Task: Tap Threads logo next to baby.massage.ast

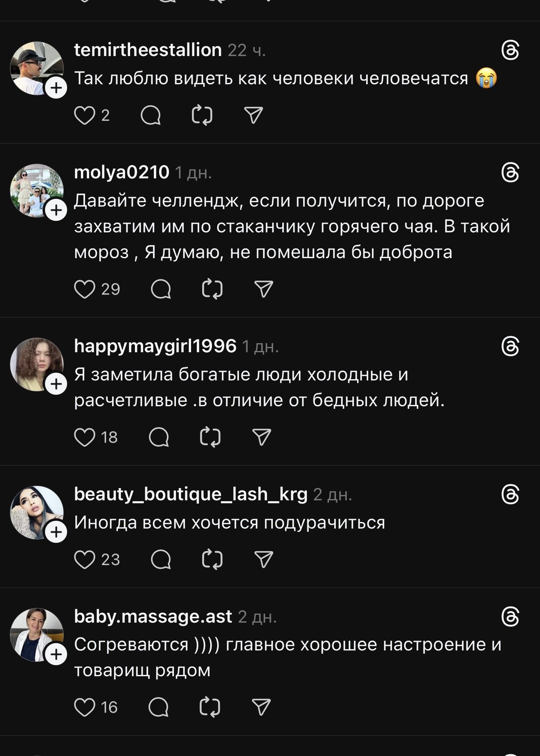Action: [x=510, y=617]
